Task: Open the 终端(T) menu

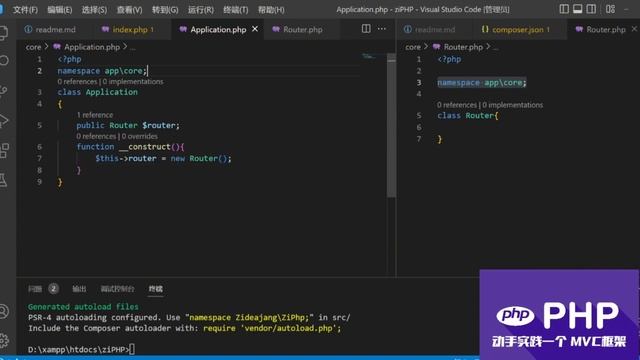Action: click(x=236, y=9)
